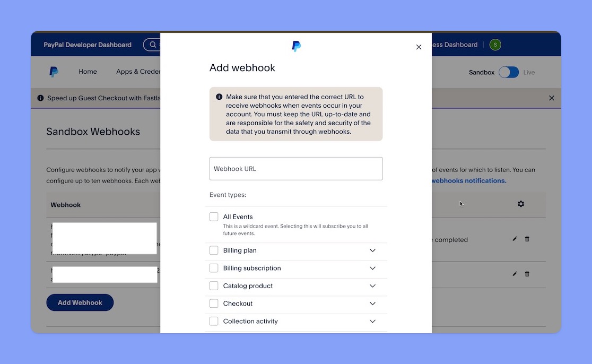Expand the Collection activity event list
The image size is (592, 364).
[372, 322]
